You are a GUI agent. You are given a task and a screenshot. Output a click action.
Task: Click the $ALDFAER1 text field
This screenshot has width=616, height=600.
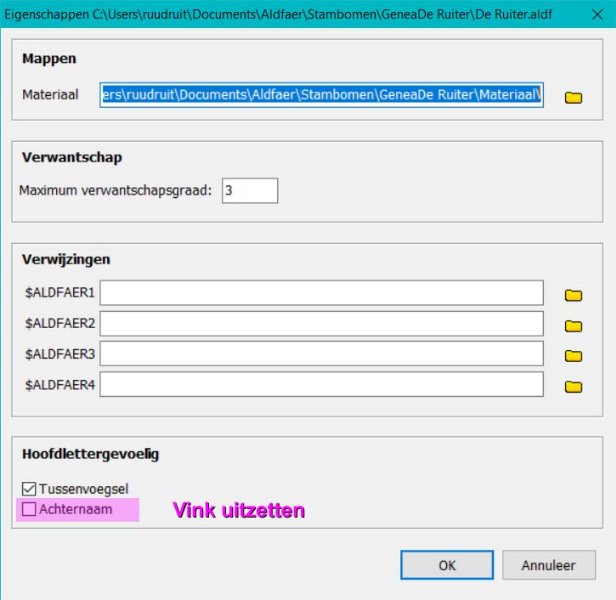tap(320, 293)
